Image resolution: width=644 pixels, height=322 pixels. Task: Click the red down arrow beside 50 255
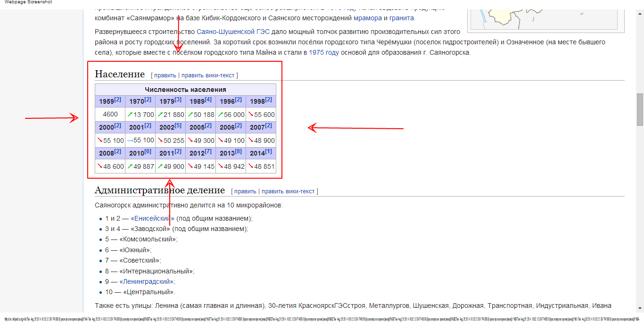160,140
